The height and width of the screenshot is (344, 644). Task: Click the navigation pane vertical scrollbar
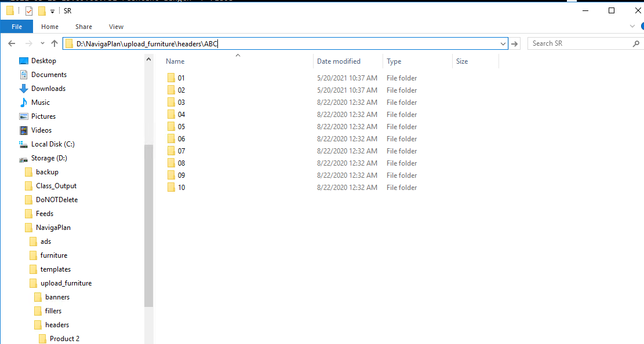coord(148,226)
